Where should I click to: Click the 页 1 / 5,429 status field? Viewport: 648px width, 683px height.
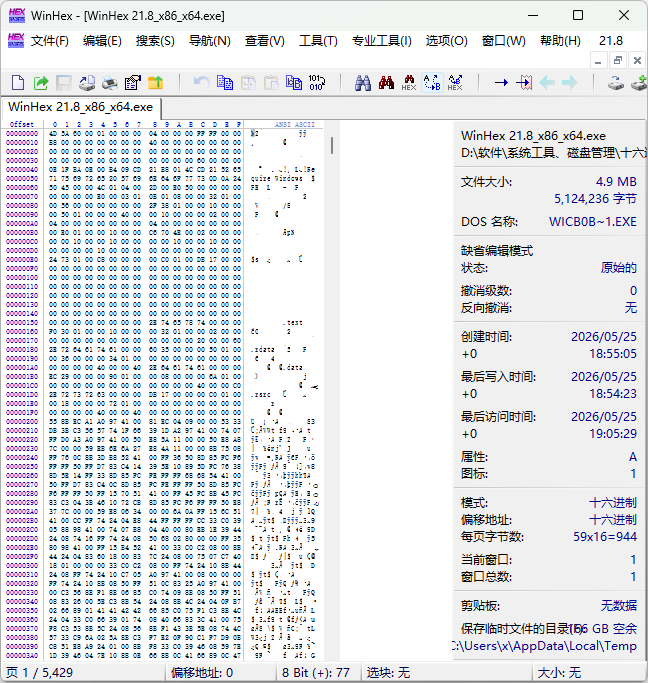(x=83, y=673)
